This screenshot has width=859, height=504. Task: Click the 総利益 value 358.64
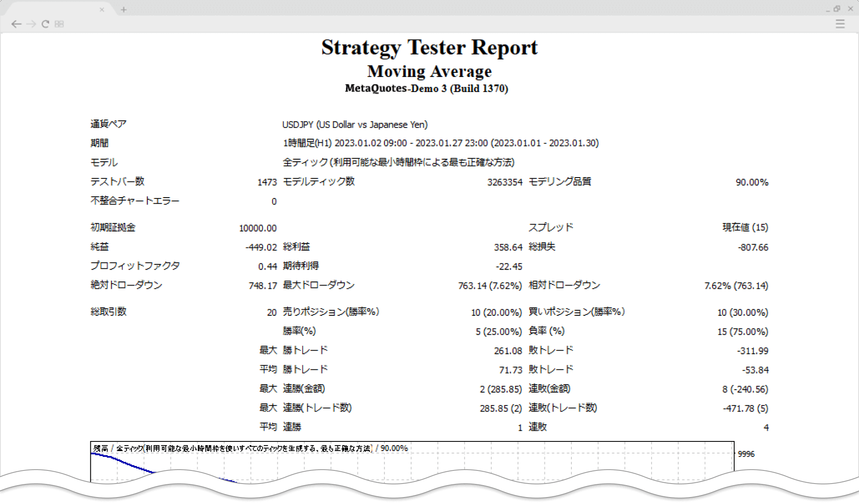coord(508,247)
